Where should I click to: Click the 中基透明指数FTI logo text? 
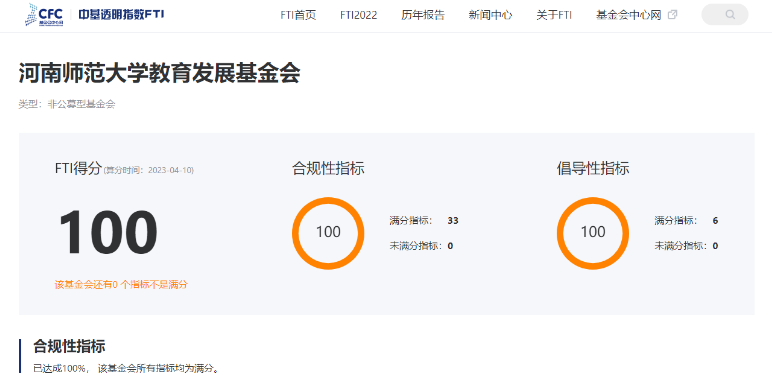(121, 14)
